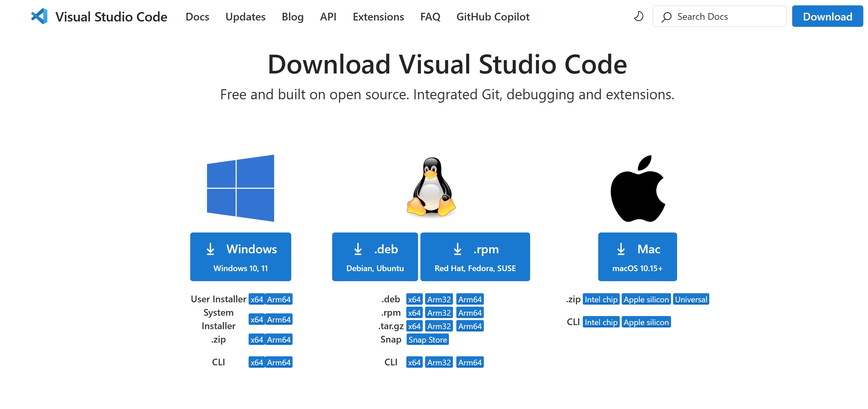Select Mac .zip Intel chip download

coord(601,299)
